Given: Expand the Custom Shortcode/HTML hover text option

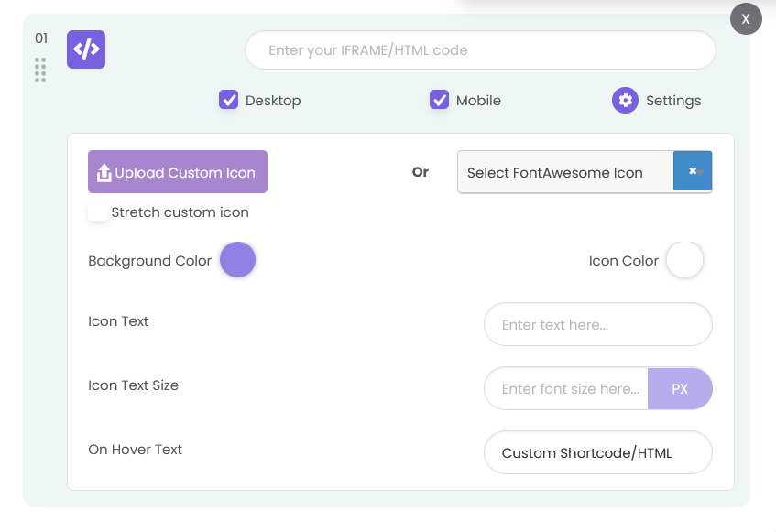Looking at the screenshot, I should coord(597,452).
